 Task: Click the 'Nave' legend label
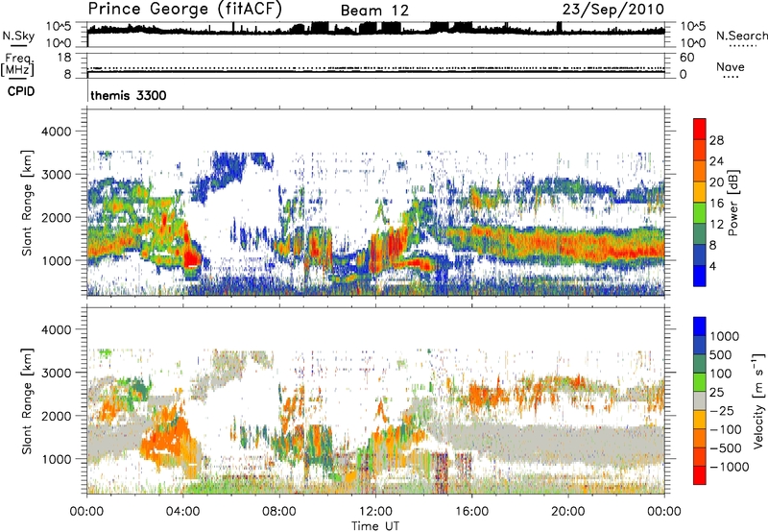(731, 66)
